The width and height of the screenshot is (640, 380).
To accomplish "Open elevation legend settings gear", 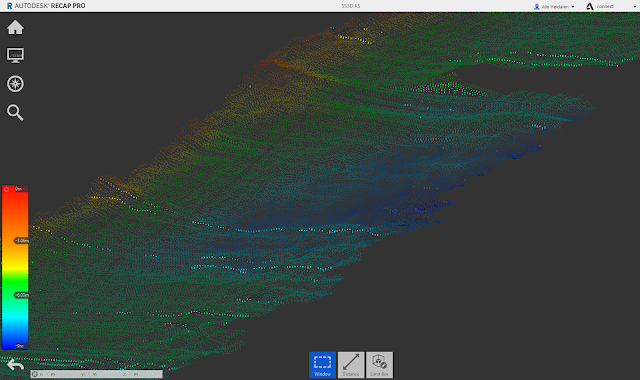I will 7,189.
